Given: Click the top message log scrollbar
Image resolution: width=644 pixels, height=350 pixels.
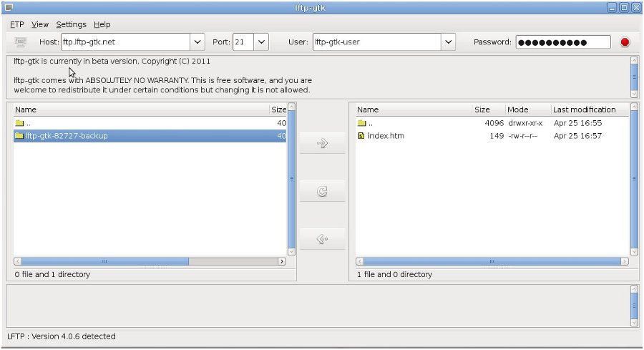Looking at the screenshot, I should (x=634, y=77).
